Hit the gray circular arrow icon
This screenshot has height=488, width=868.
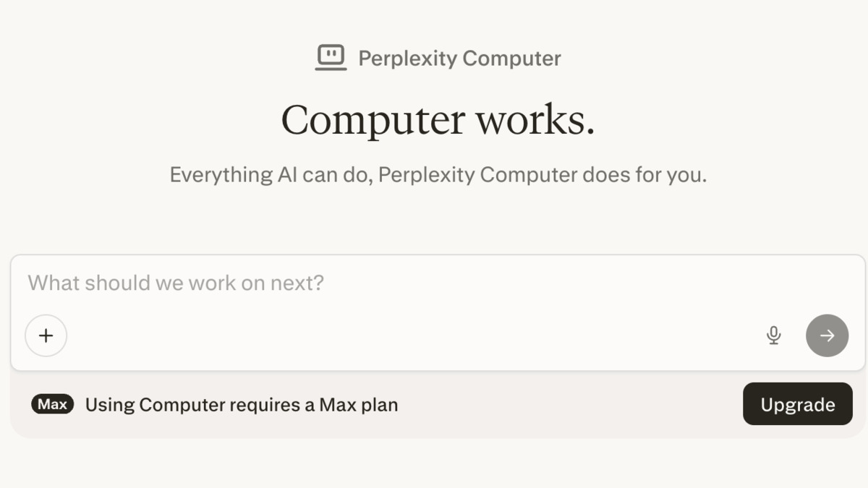click(x=827, y=335)
